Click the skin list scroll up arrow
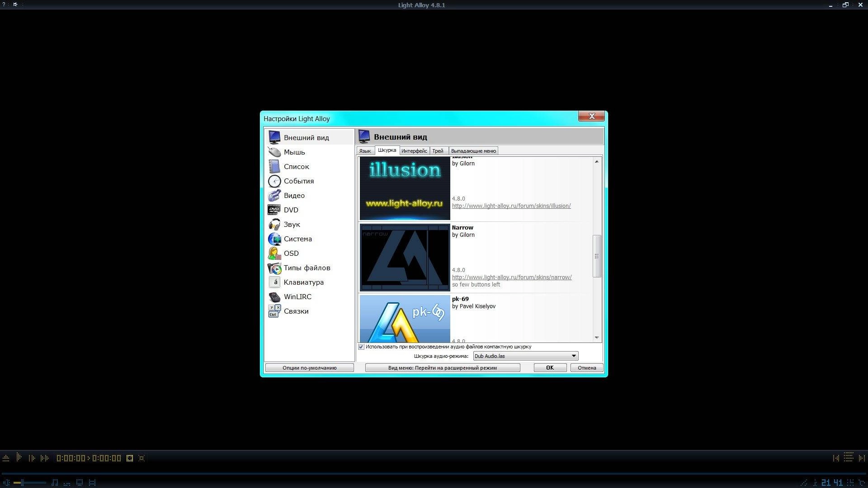This screenshot has width=868, height=488. click(x=597, y=161)
